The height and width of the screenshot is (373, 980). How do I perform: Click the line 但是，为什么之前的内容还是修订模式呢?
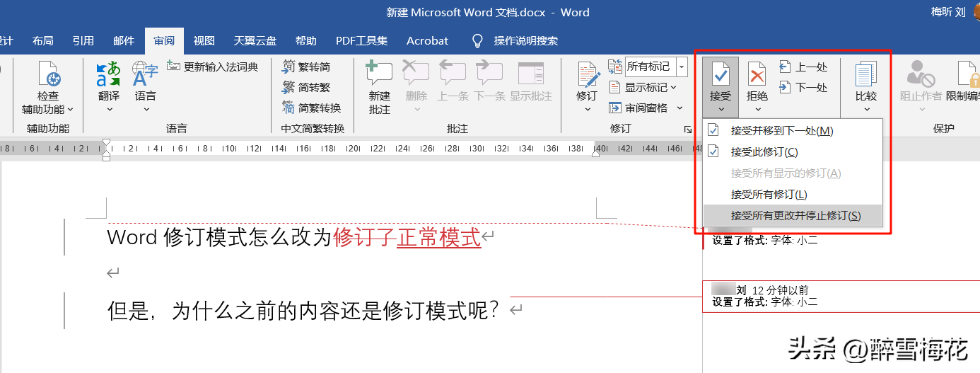pyautogui.click(x=303, y=310)
